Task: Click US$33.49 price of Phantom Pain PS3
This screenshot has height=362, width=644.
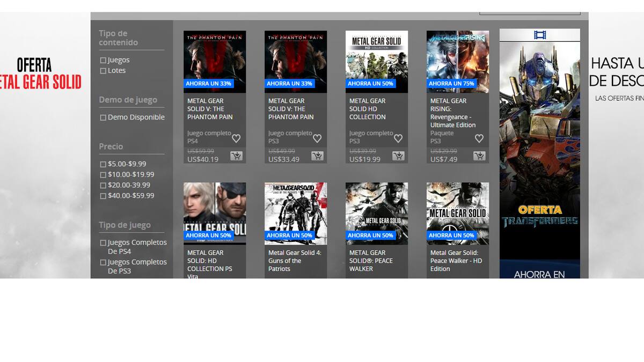Action: click(284, 159)
